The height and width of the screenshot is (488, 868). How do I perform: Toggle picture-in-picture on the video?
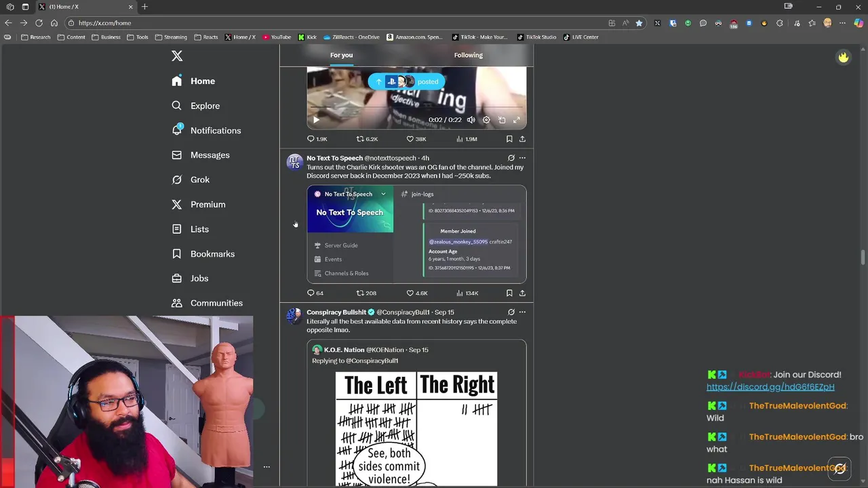pos(502,120)
